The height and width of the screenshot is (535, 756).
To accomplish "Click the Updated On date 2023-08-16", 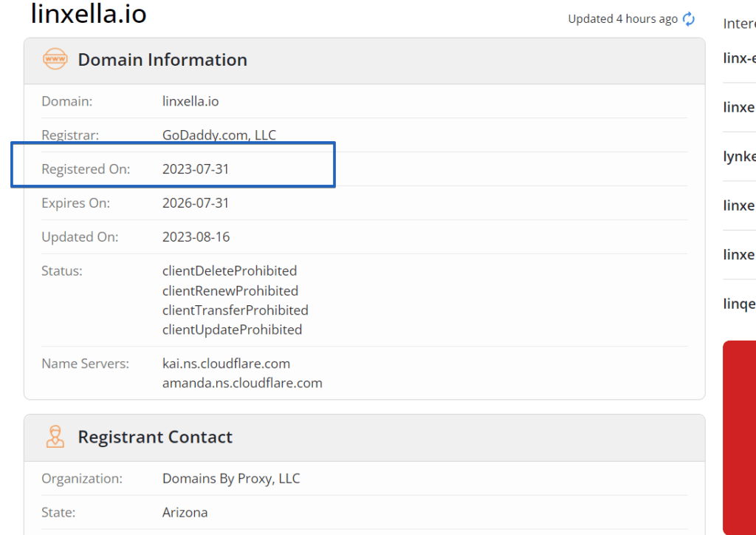I will (196, 236).
